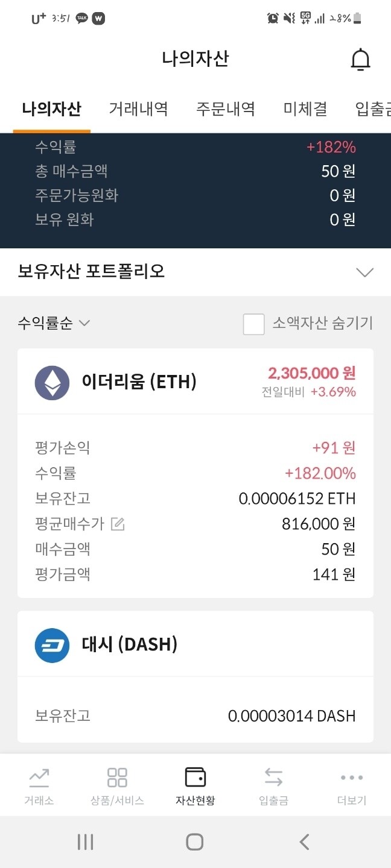Switch to 거래내역 tab
Screen dimensions: 391x868
click(x=139, y=108)
